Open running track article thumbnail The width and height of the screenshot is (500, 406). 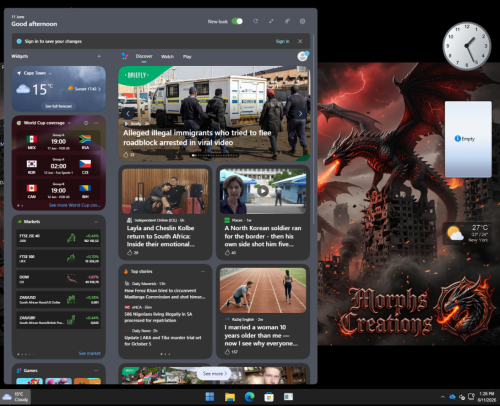[263, 290]
